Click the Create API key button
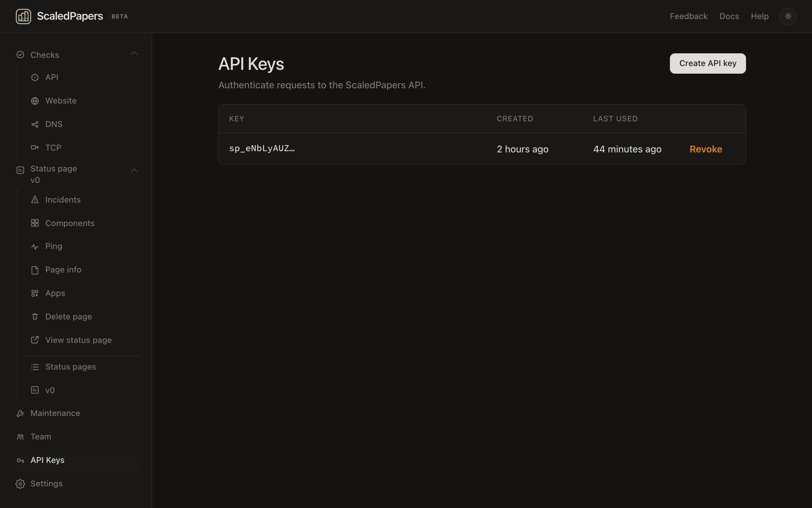 (x=708, y=63)
